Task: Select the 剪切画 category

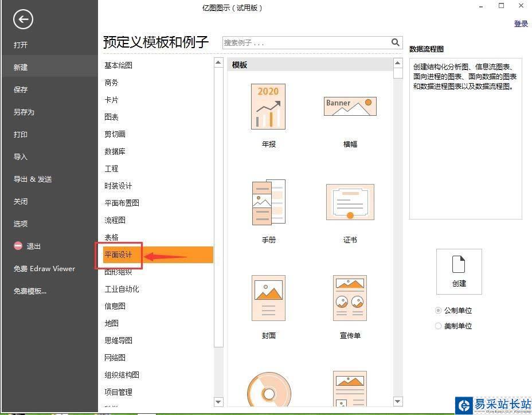Action: pos(115,134)
